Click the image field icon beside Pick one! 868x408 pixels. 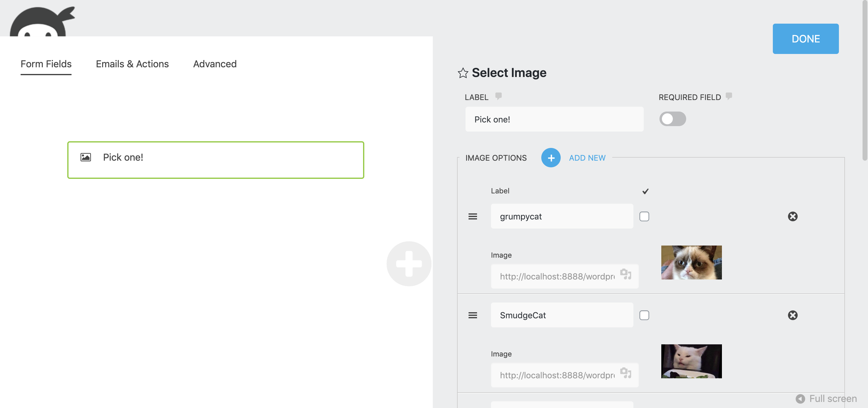point(85,157)
